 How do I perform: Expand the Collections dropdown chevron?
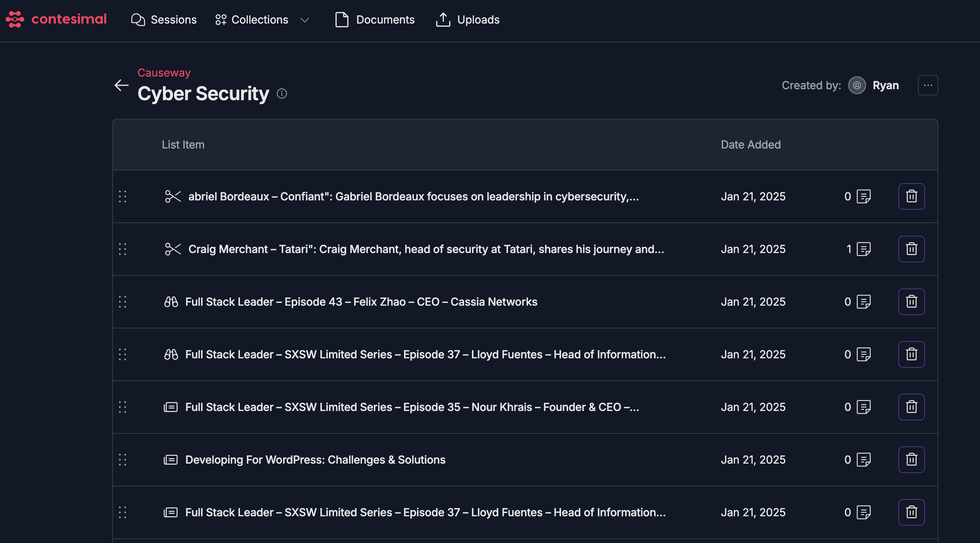click(305, 20)
